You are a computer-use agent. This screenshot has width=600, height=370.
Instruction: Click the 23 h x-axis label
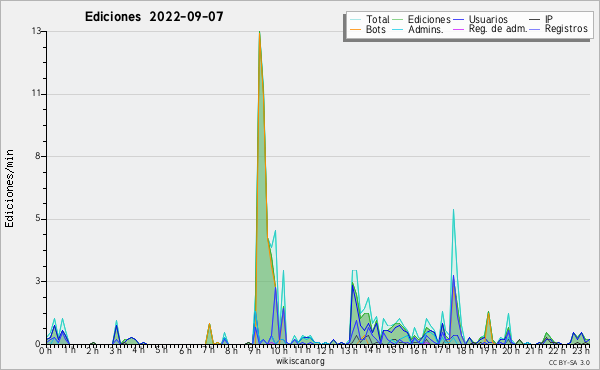pos(581,351)
